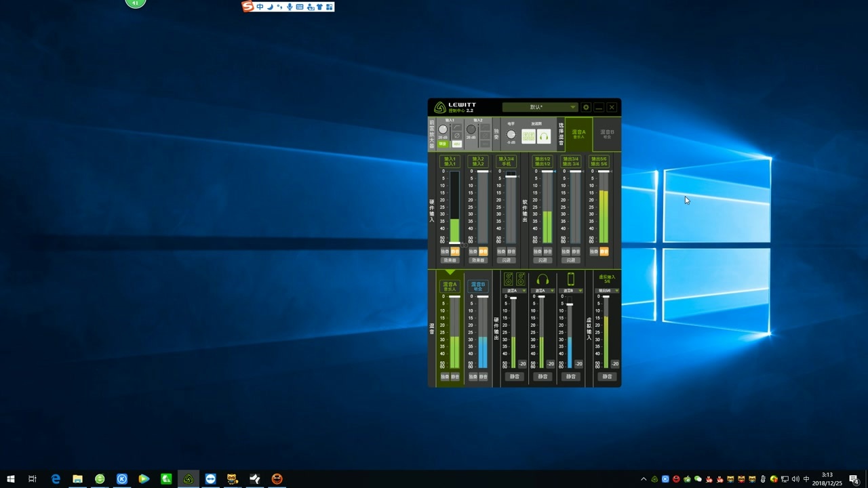Solo the 输出1/2 channel
This screenshot has width=868, height=488.
coord(538,251)
